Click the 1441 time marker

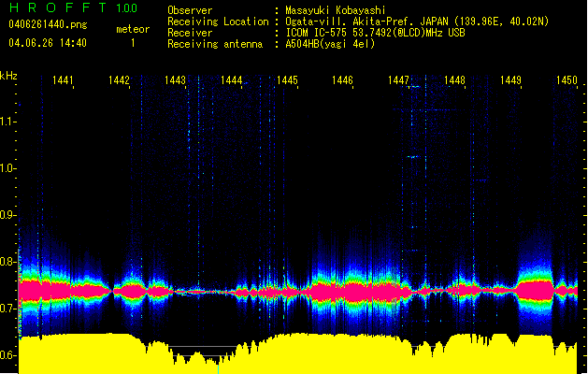click(63, 80)
